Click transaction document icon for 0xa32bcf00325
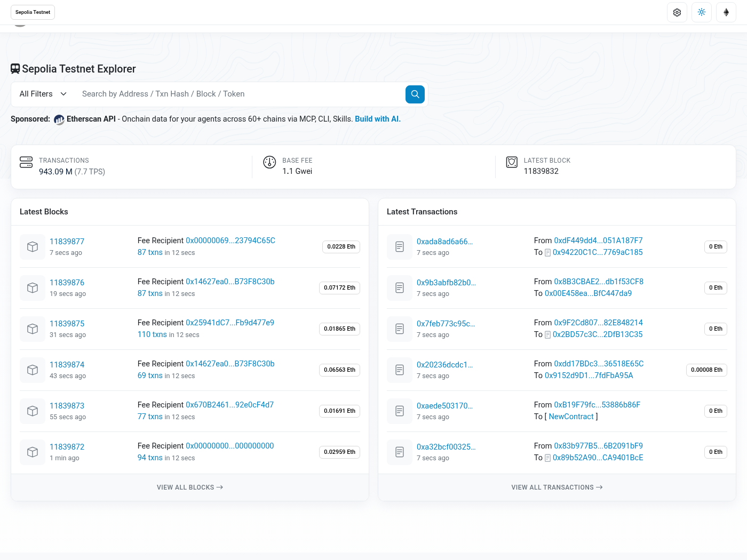 (400, 452)
